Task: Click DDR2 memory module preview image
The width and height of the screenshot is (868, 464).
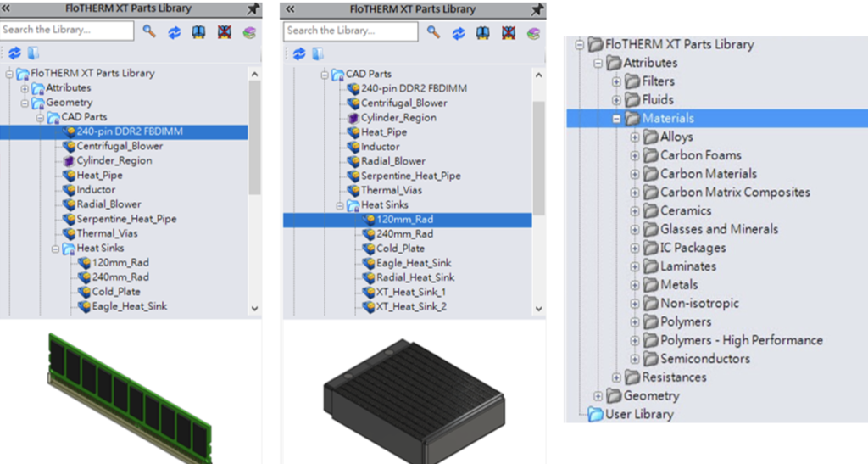Action: [x=130, y=399]
